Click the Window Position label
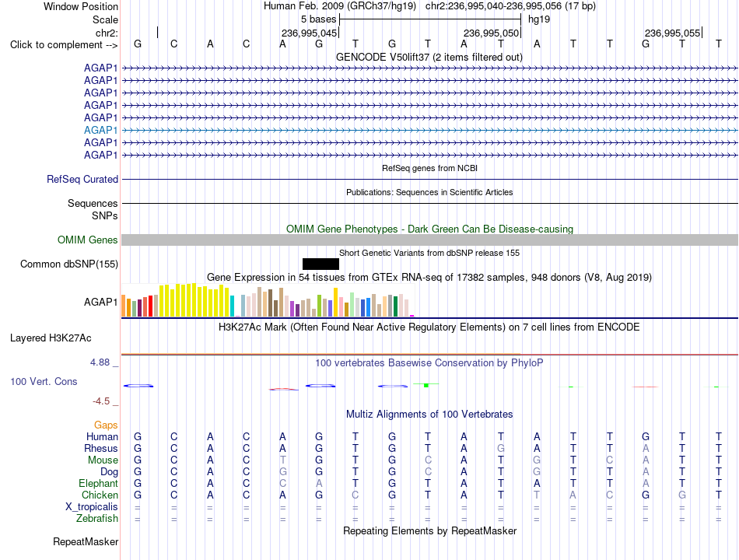Image resolution: width=739 pixels, height=560 pixels. [x=81, y=6]
